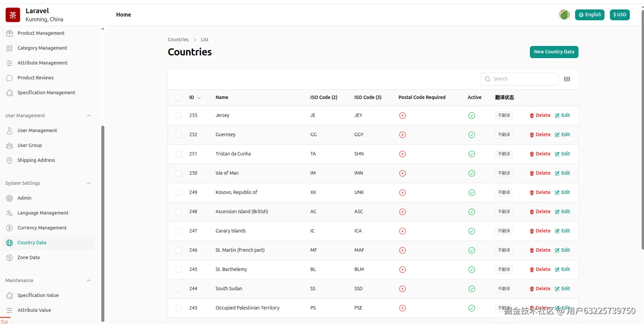Delete the Guernsey country entry
Image resolution: width=644 pixels, height=324 pixels.
click(540, 134)
